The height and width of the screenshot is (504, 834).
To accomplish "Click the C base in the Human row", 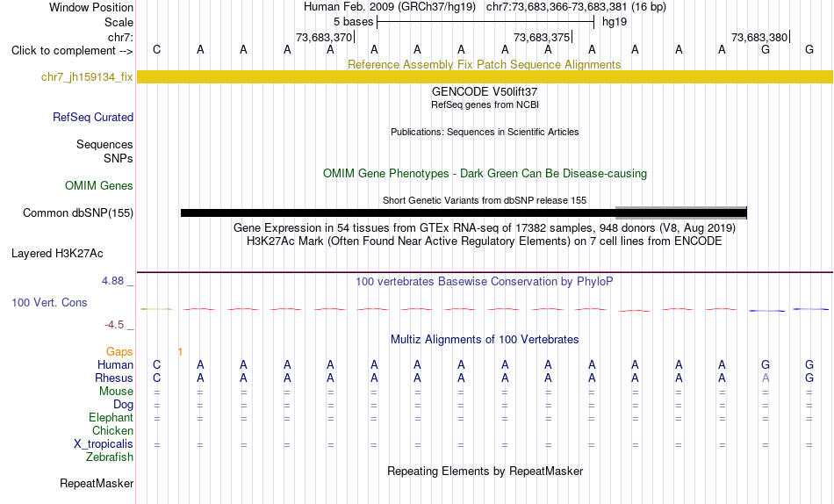I will click(156, 364).
